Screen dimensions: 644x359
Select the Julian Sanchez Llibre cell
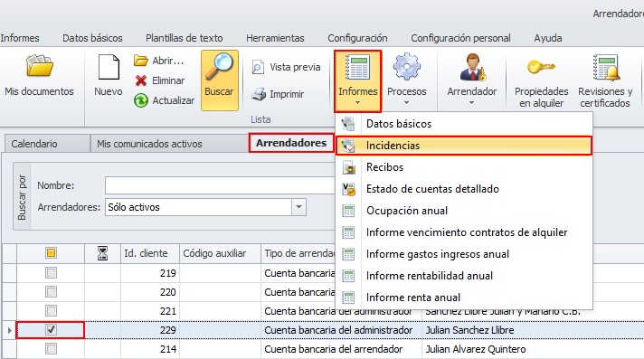click(x=533, y=330)
